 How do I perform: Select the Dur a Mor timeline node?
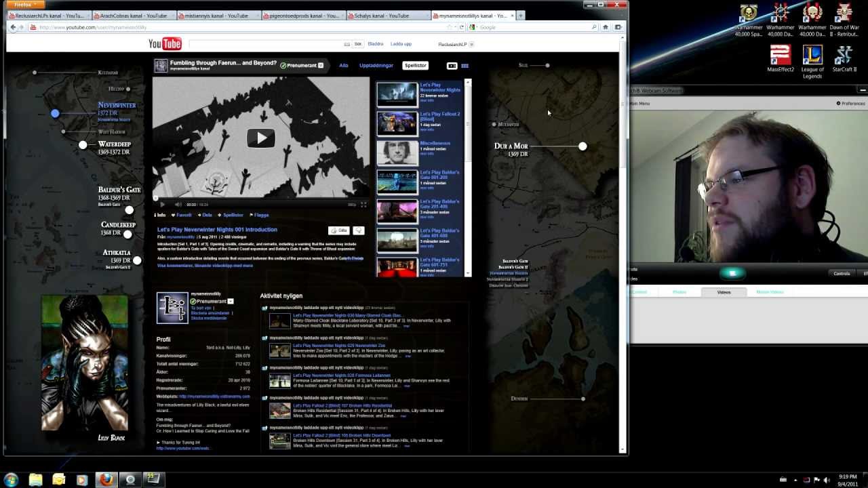583,146
